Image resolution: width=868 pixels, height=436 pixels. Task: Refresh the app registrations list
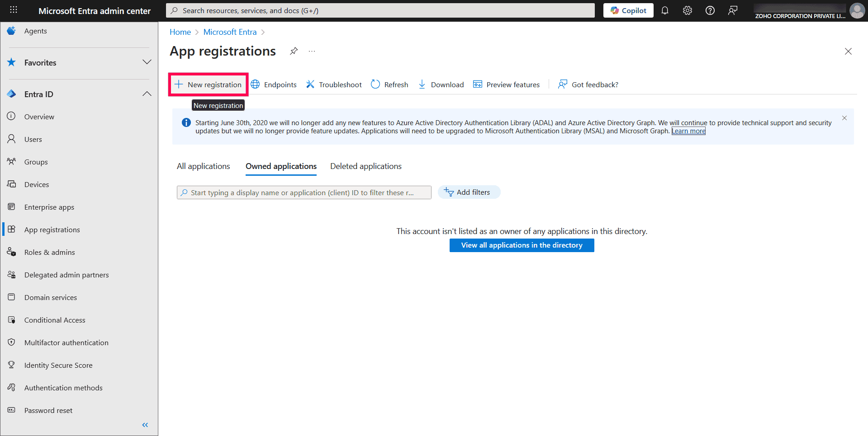[389, 84]
